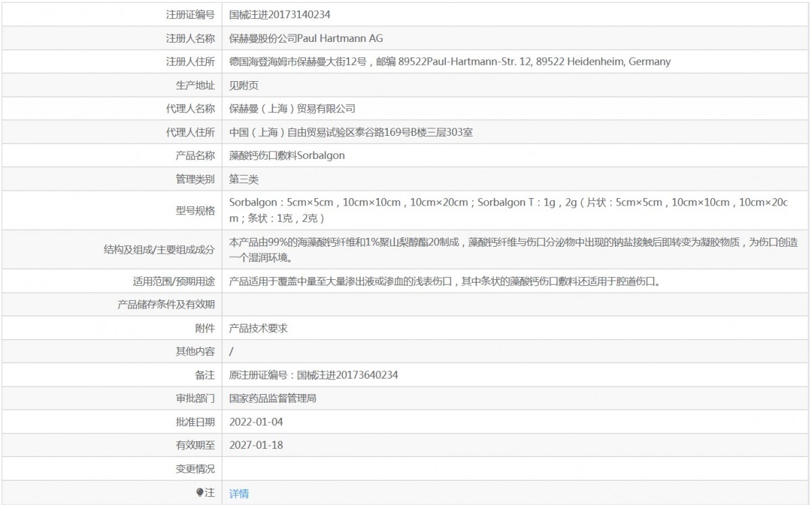The width and height of the screenshot is (812, 505).
Task: Click the 其他内容 label
Action: point(195,352)
